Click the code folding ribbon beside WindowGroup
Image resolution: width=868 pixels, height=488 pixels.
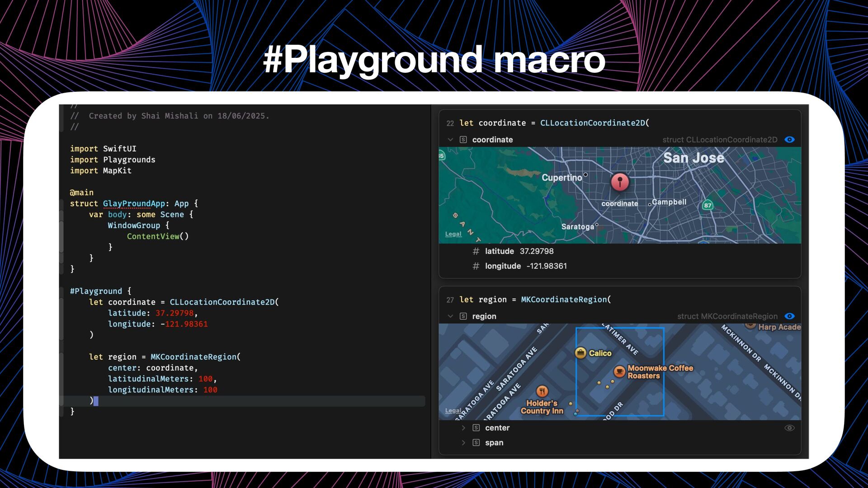click(61, 236)
